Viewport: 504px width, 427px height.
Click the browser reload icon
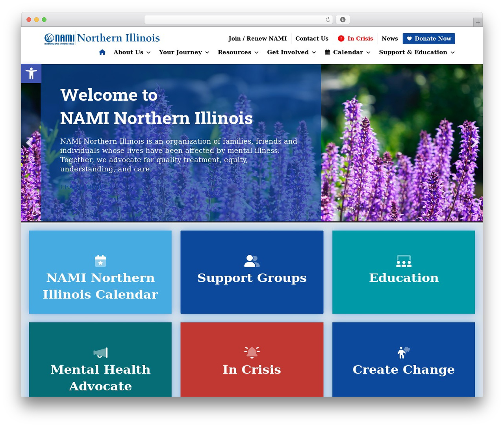328,19
